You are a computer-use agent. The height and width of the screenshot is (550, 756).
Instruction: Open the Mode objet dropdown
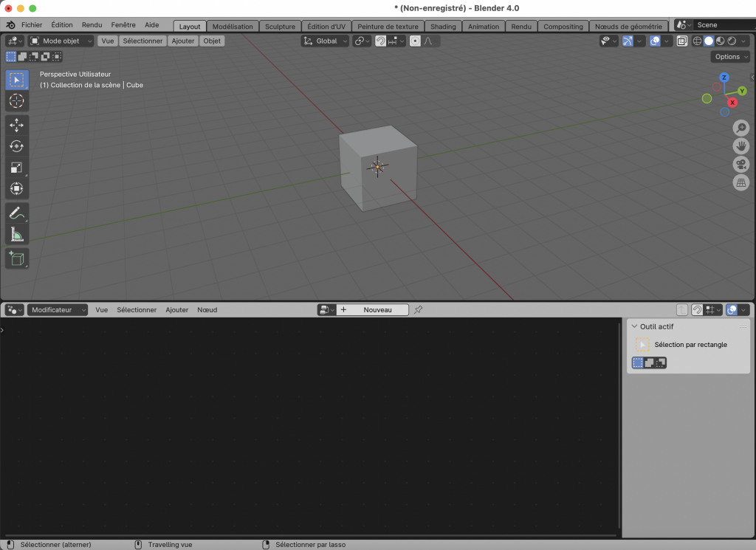61,41
